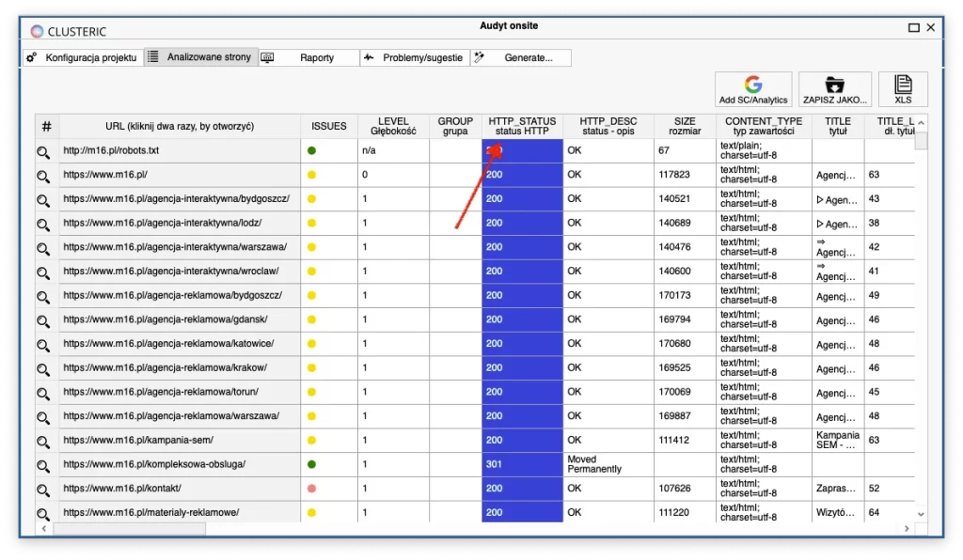Viewport: 963px width, 560px height.
Task: Sort by HTTP_STATUS column header
Action: pos(522,126)
